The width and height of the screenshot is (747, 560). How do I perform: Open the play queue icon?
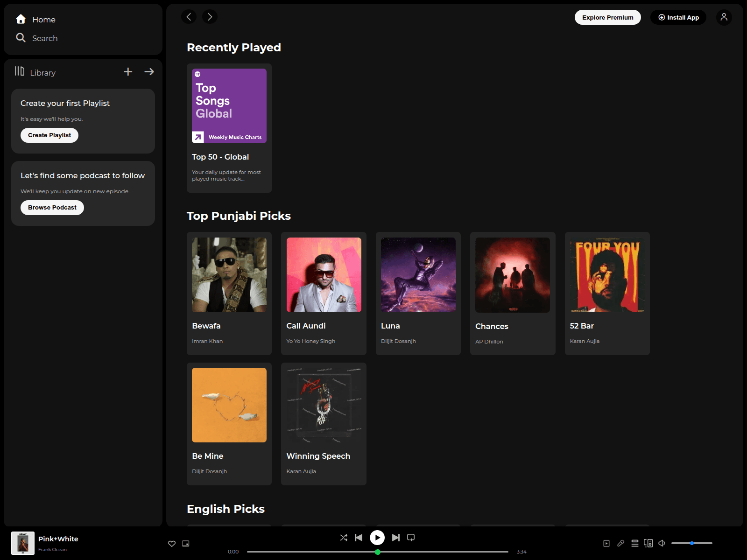click(x=635, y=543)
